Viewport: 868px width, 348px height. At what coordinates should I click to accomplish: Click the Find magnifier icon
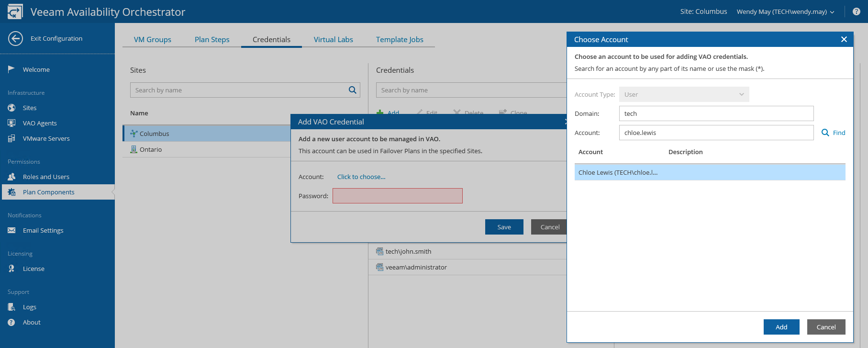[825, 133]
